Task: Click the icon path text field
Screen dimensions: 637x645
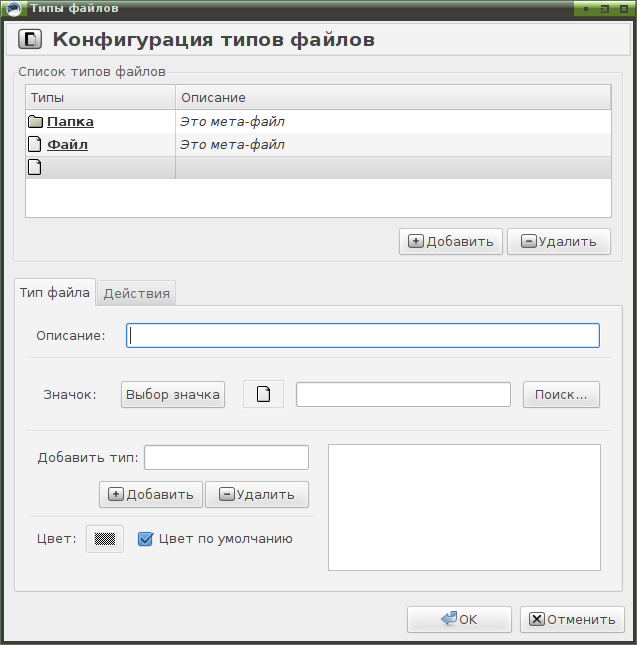Action: pyautogui.click(x=403, y=394)
